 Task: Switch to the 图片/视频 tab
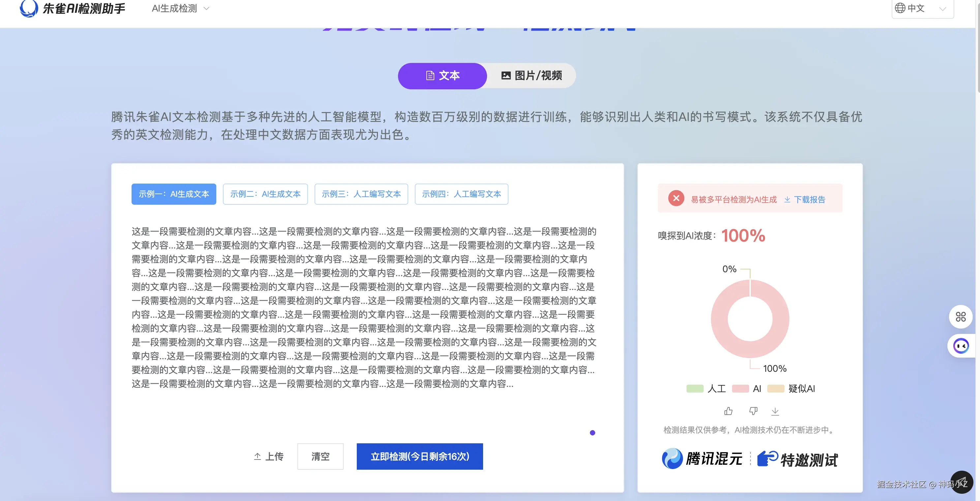coord(532,76)
